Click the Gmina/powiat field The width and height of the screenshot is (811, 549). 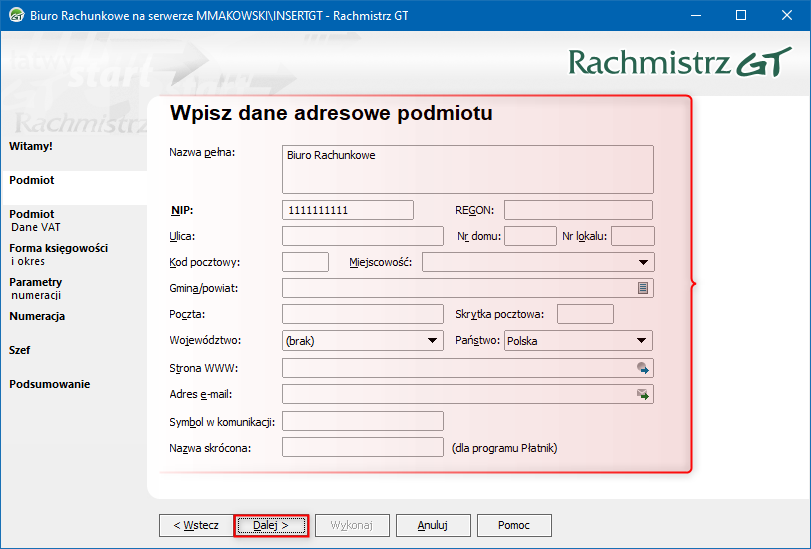pos(468,288)
